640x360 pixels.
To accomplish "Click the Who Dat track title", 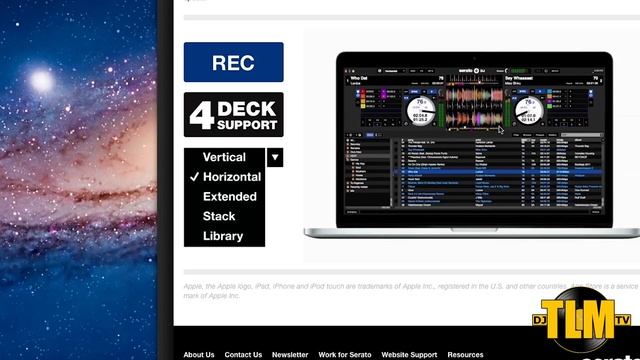I will pyautogui.click(x=359, y=78).
